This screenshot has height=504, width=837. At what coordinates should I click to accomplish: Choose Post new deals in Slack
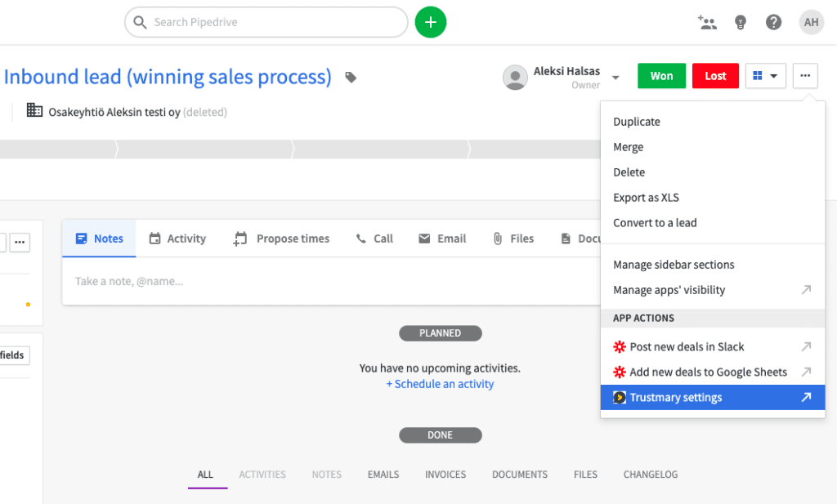pos(713,346)
